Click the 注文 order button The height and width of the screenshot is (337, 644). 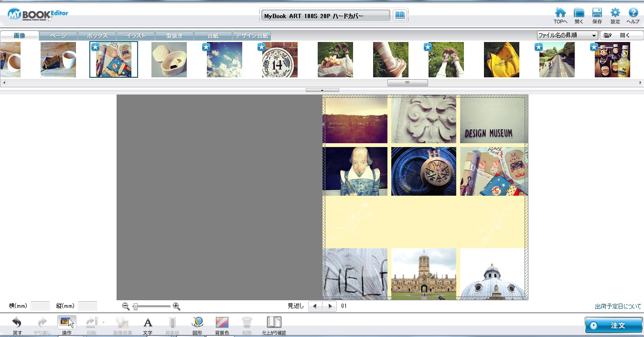point(613,325)
